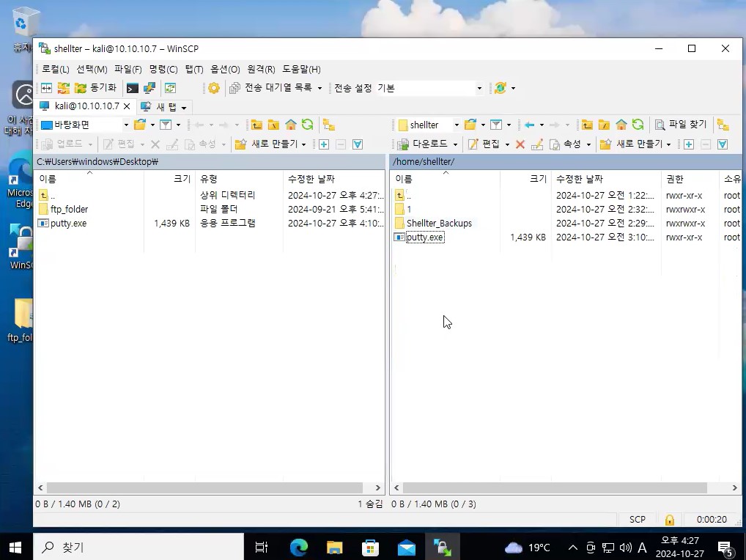Click the remote Properties (속성) button
Screen dimensions: 746x560
(x=565, y=144)
